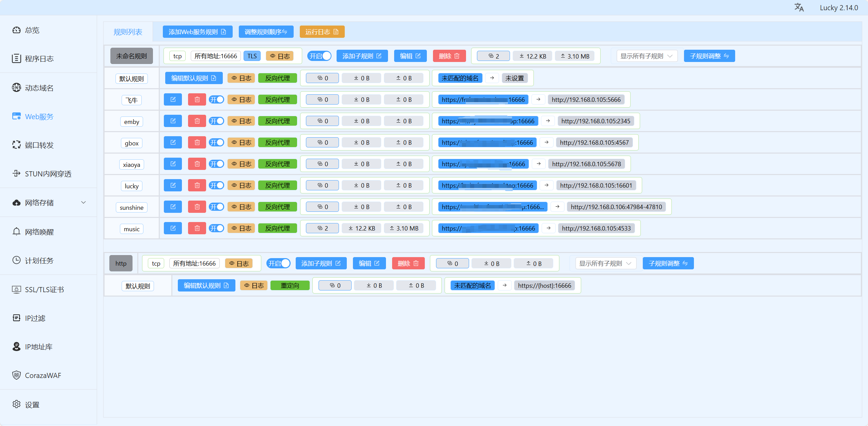Edit the emby sub-rule

click(x=173, y=121)
